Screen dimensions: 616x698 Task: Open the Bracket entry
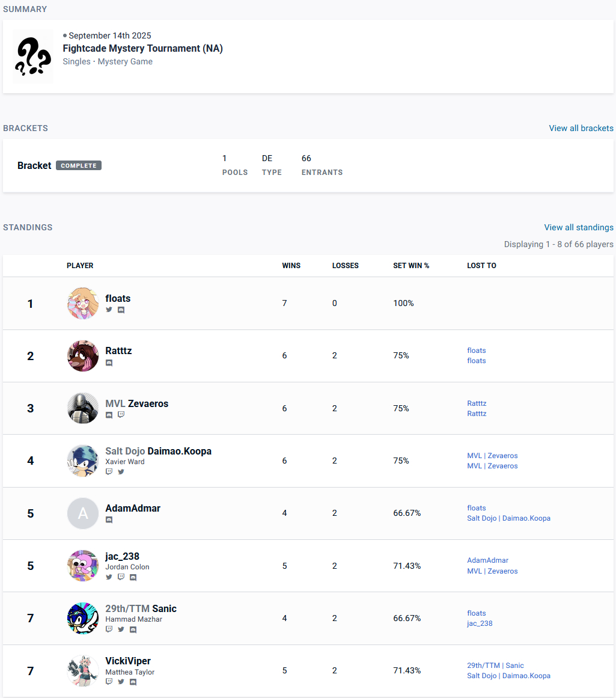coord(34,165)
